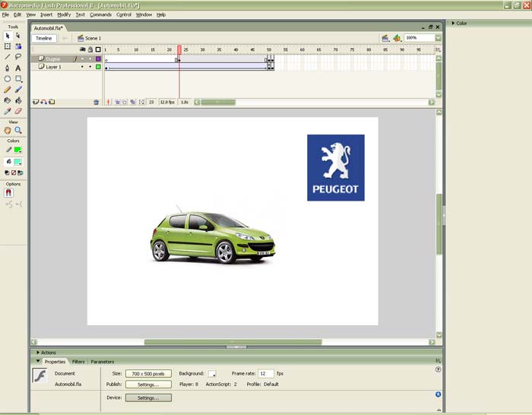Click the Insert Layer Folder icon
This screenshot has height=415, width=532.
click(52, 102)
